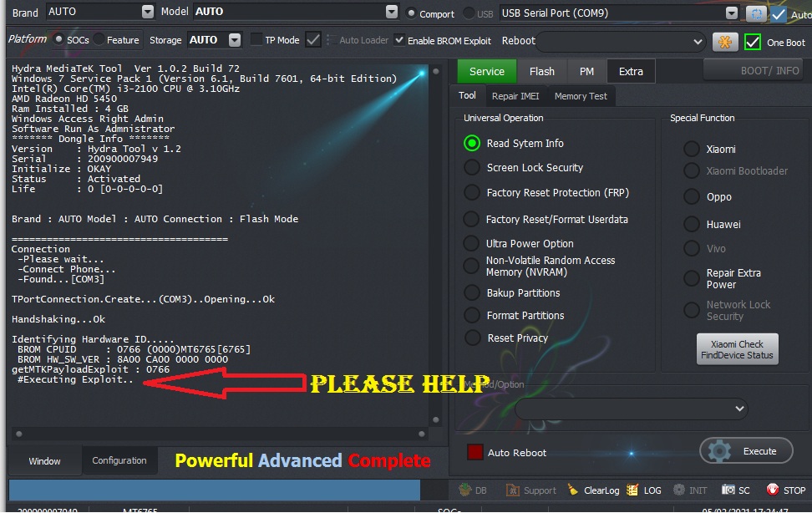Choose the Feature platform option
Viewport: 812px width, 513px height.
tap(99, 39)
